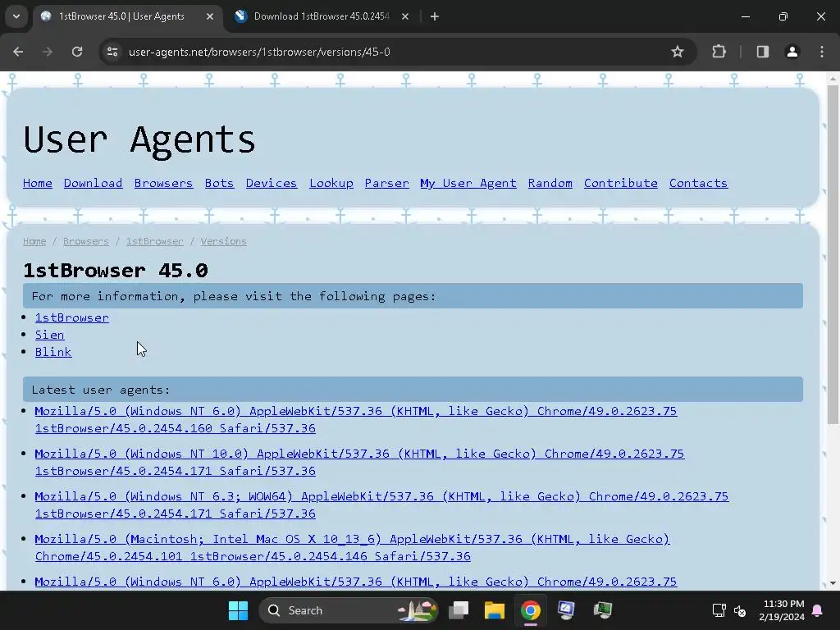Viewport: 840px width, 630px height.
Task: Expand the tab search dropdown
Action: point(16,16)
